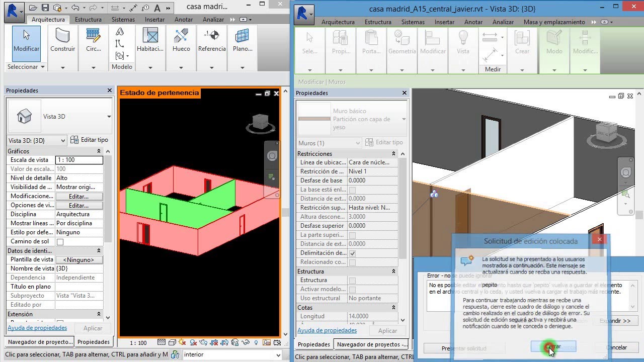Click Cancelar in error dialog
The height and width of the screenshot is (362, 644).
tap(616, 347)
